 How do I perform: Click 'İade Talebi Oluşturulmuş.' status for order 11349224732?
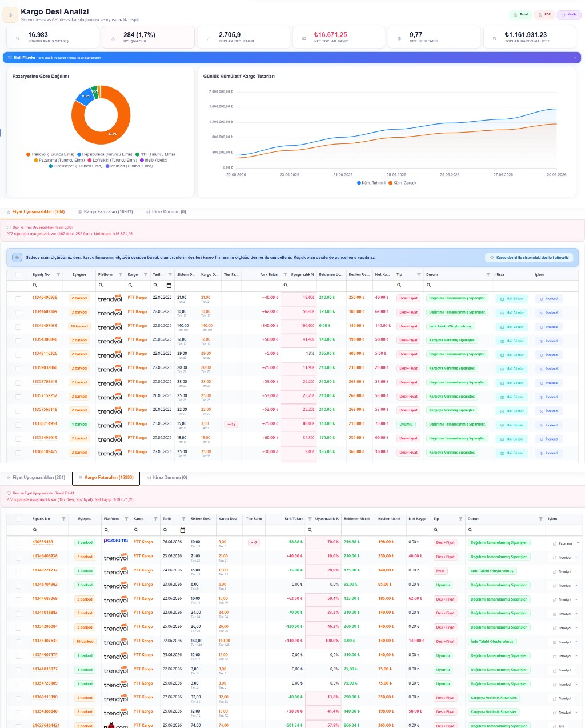coord(492,571)
